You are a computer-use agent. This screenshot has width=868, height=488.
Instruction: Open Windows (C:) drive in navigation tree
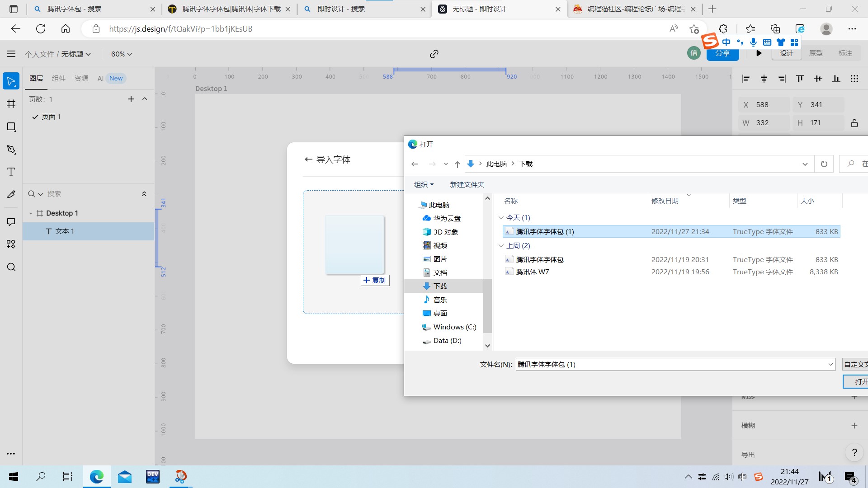[x=454, y=327]
